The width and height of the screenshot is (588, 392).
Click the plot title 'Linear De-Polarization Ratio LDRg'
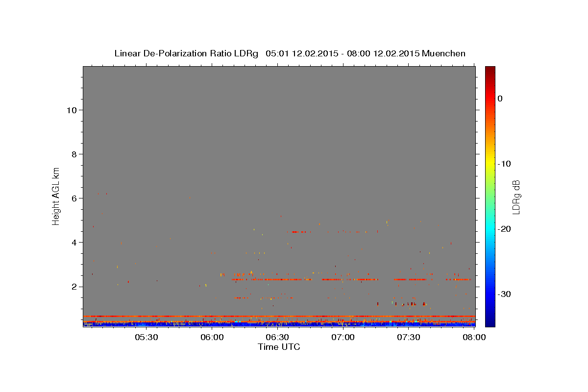coord(186,53)
